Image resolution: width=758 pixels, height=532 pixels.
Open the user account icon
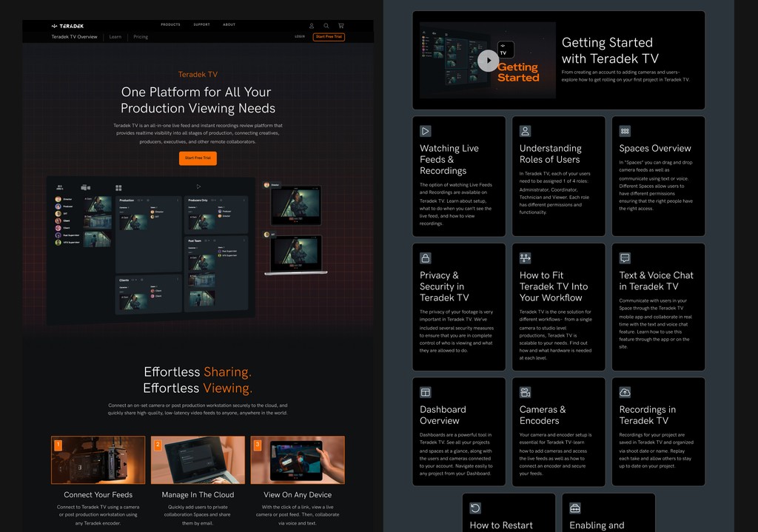[x=312, y=26]
